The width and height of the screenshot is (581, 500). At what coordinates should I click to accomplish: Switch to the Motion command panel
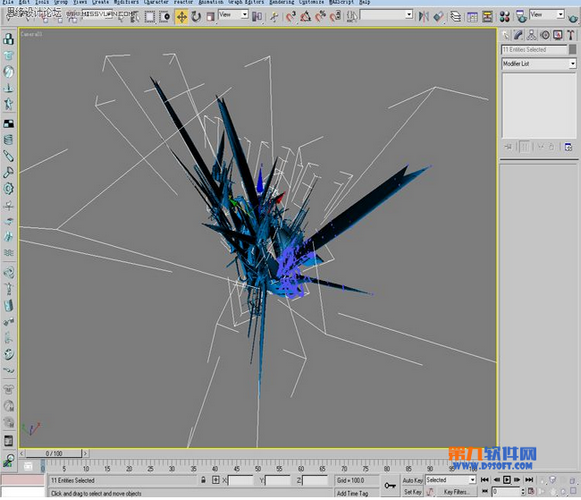coord(545,35)
